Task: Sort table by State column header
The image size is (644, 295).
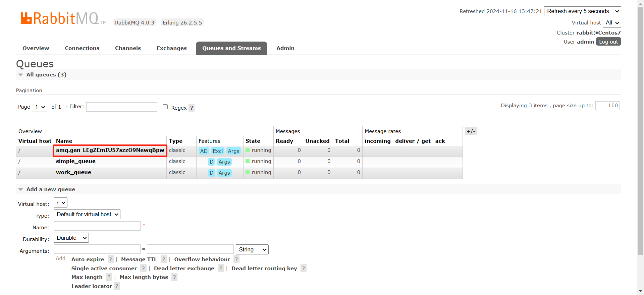Action: coord(253,141)
